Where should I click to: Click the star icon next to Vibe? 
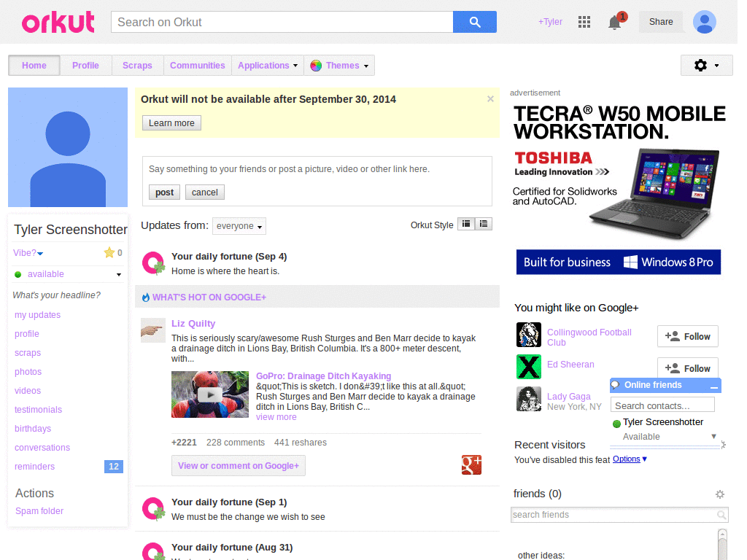click(x=109, y=252)
